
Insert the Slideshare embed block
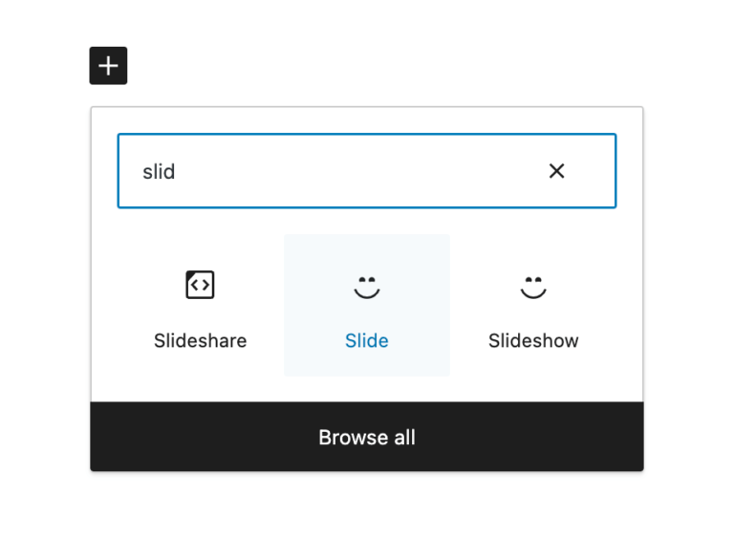201,305
